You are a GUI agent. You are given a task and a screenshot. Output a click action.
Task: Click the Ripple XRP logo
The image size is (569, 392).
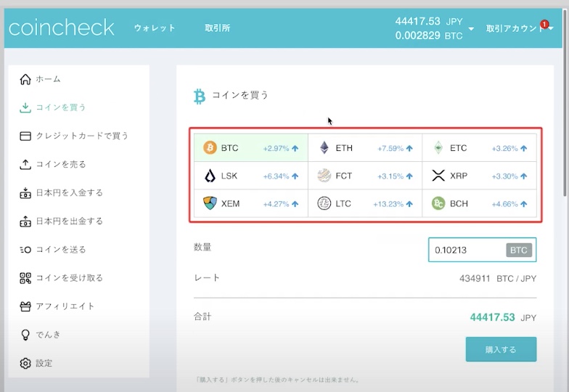coord(438,176)
